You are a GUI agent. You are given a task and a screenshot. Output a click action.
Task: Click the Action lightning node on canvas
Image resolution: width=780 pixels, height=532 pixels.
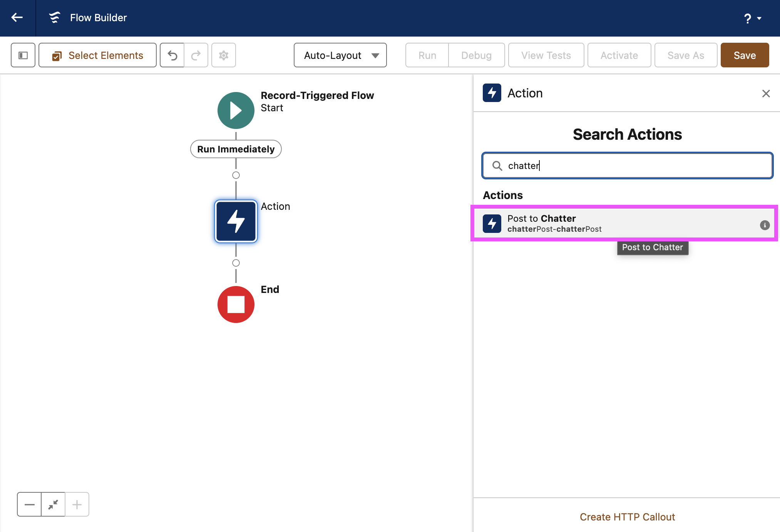tap(236, 221)
